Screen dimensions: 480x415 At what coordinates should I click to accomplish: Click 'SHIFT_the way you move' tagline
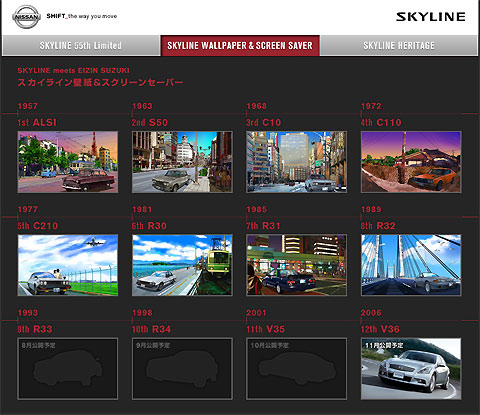tap(82, 16)
